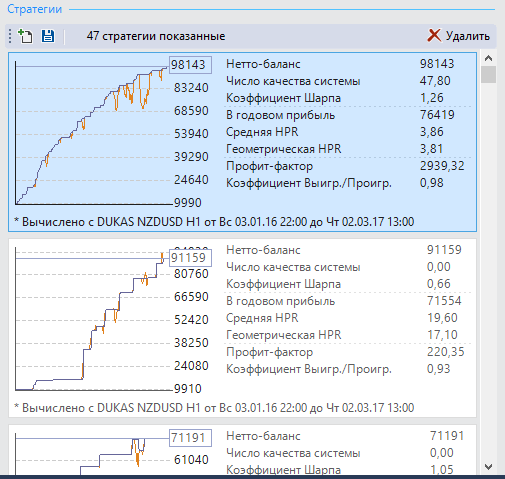Screen dimensions: 505x479
Task: Click the 71191 balance marker box on chart
Action: click(190, 438)
